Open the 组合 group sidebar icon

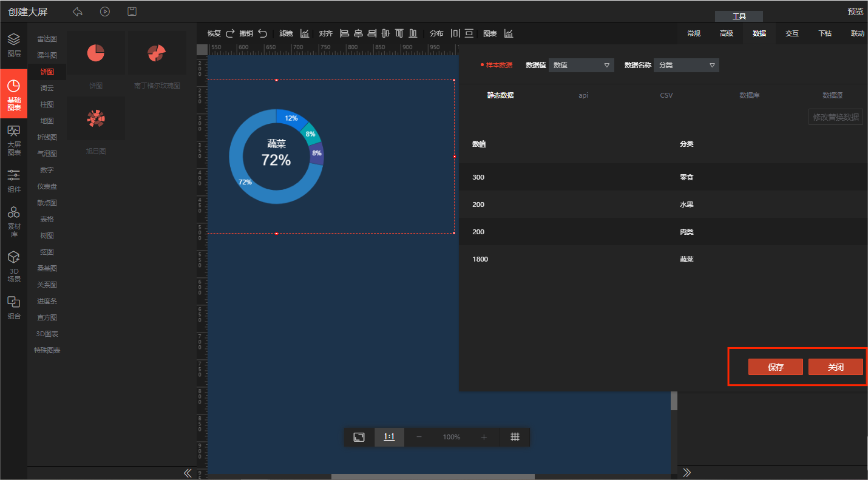point(13,307)
